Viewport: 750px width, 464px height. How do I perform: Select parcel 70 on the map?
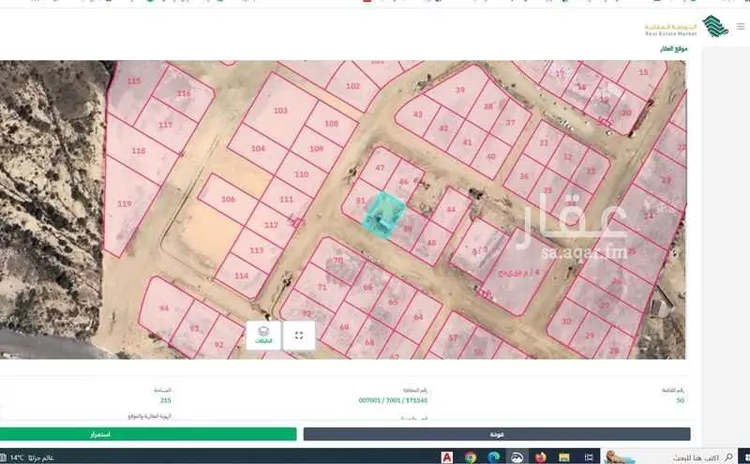pyautogui.click(x=338, y=261)
